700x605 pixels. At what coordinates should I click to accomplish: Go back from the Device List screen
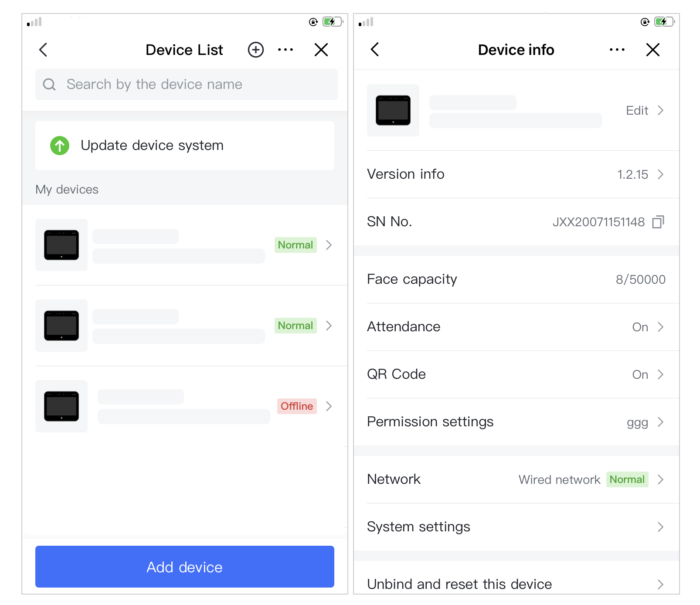43,50
